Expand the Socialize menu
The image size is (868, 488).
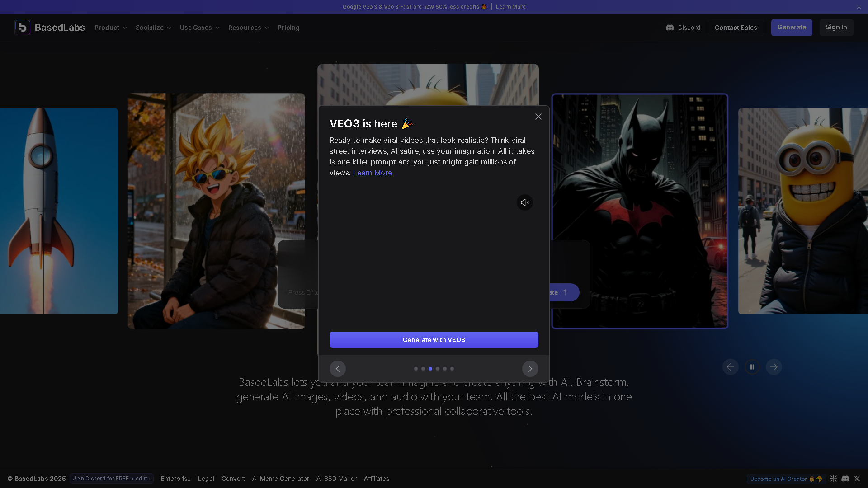[153, 28]
